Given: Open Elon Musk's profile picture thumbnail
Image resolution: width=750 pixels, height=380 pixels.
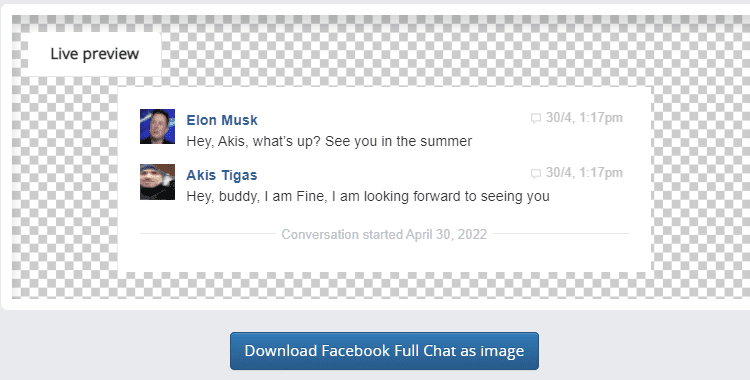Looking at the screenshot, I should (157, 126).
